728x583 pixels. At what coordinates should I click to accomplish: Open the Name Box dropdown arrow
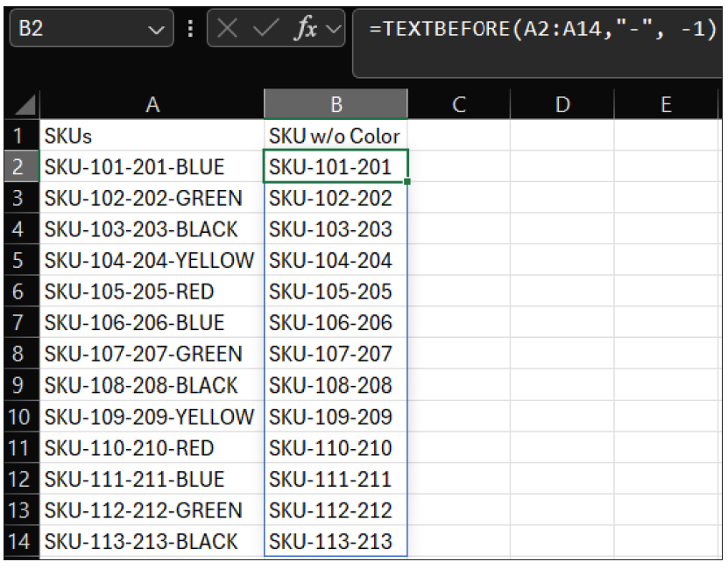(156, 30)
